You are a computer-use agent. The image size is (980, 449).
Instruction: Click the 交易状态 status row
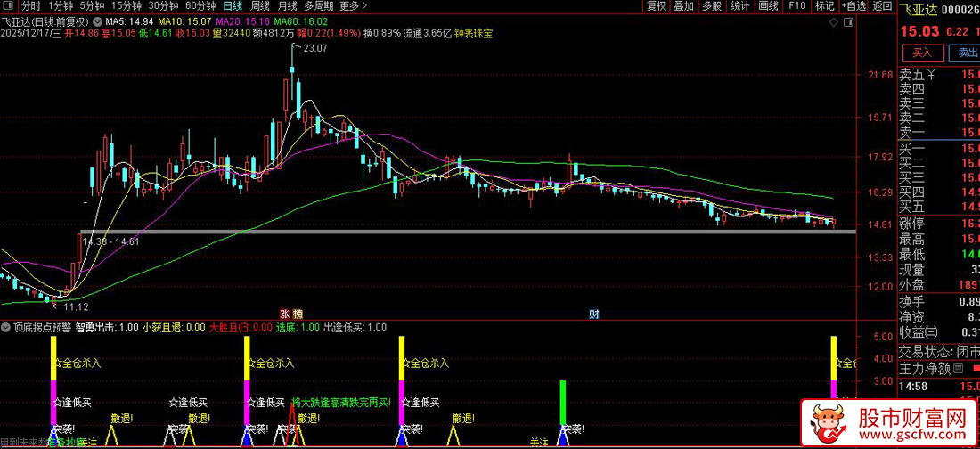pos(939,351)
